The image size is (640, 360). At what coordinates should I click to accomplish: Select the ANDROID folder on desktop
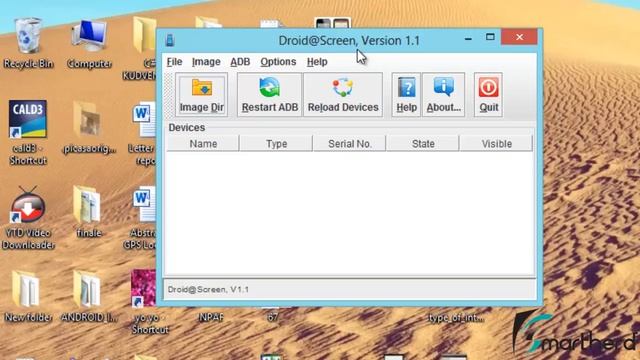point(89,297)
